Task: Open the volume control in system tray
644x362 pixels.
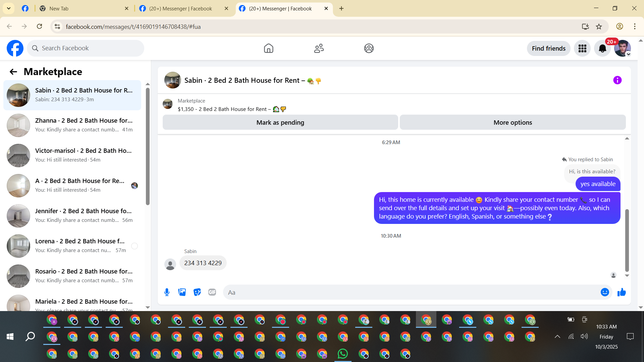Action: 584,337
